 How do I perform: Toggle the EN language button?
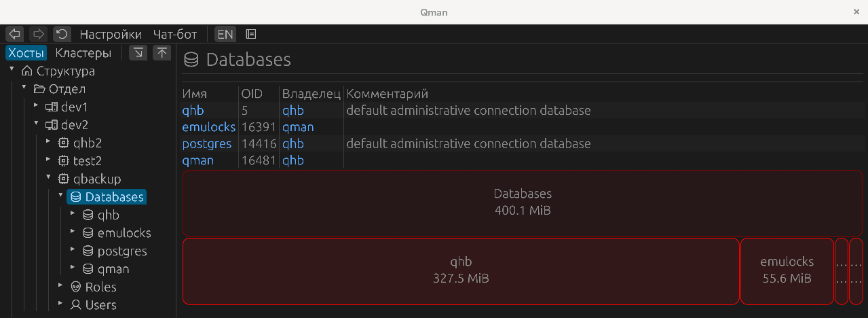click(225, 34)
